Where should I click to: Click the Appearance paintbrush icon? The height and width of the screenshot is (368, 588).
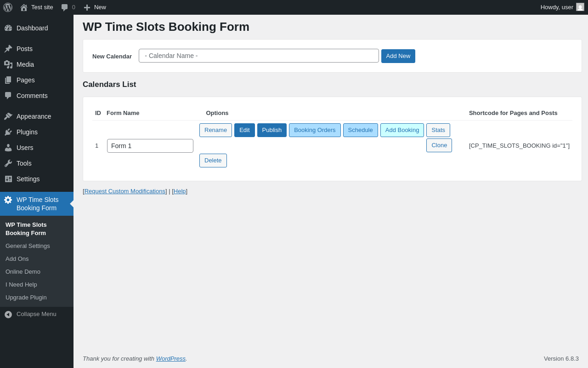[8, 116]
